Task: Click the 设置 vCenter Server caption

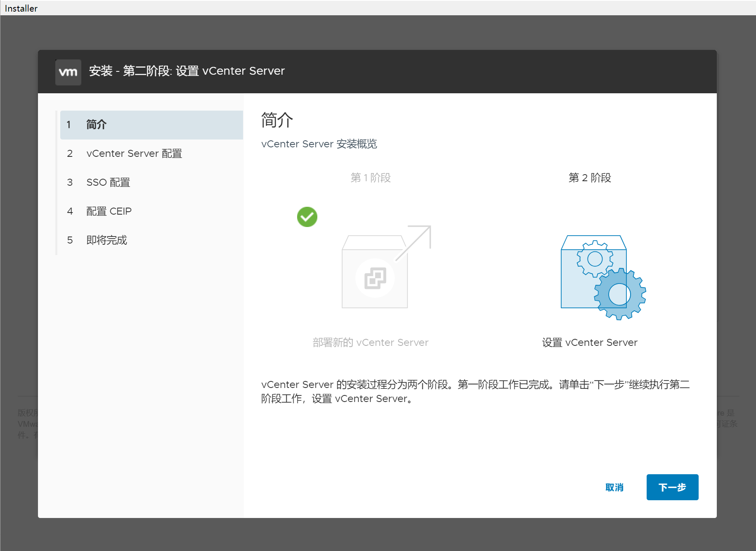Action: (x=590, y=343)
